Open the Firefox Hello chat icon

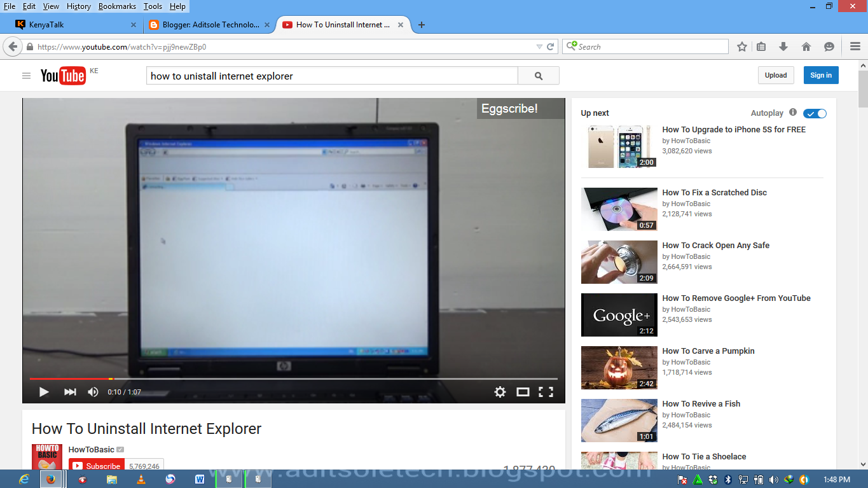click(x=829, y=46)
